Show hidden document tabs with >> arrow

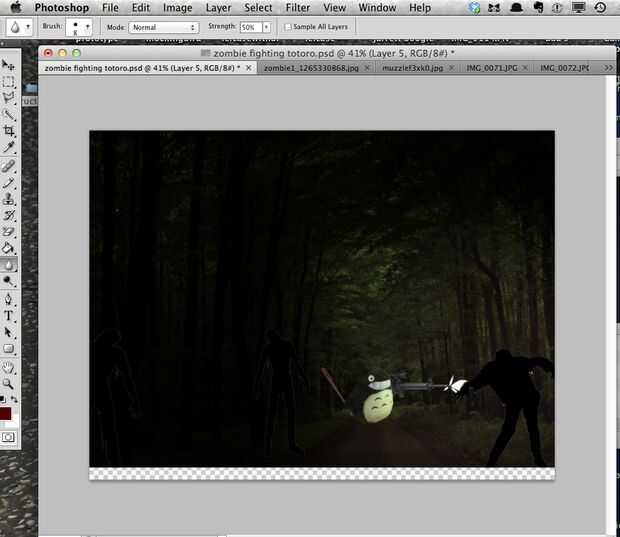(x=609, y=68)
